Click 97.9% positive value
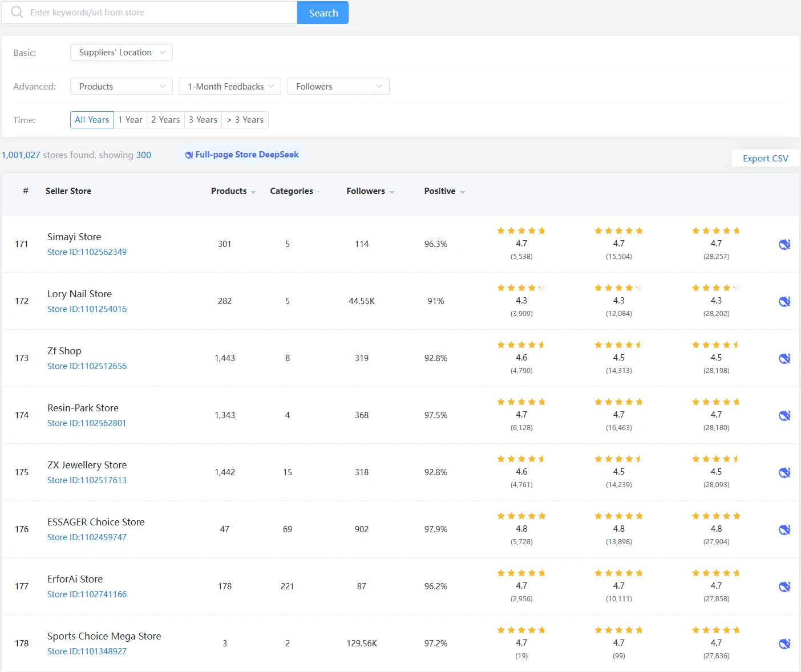Screen dimensions: 801x672 pos(436,529)
